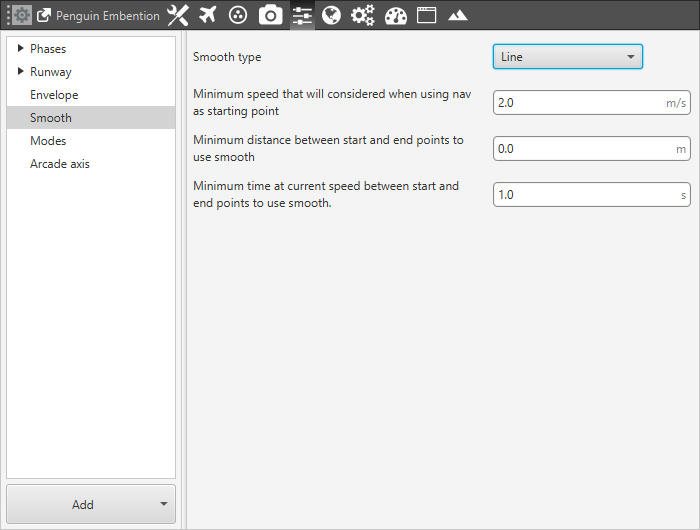The height and width of the screenshot is (530, 700).
Task: Select Smooth in the sidebar list
Action: pyautogui.click(x=91, y=117)
